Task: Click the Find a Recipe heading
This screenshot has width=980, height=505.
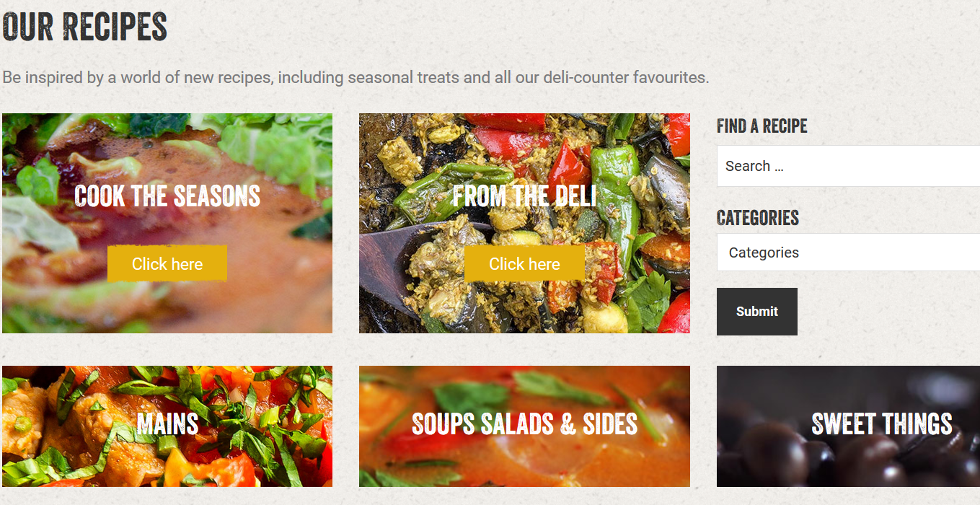Action: pyautogui.click(x=762, y=126)
